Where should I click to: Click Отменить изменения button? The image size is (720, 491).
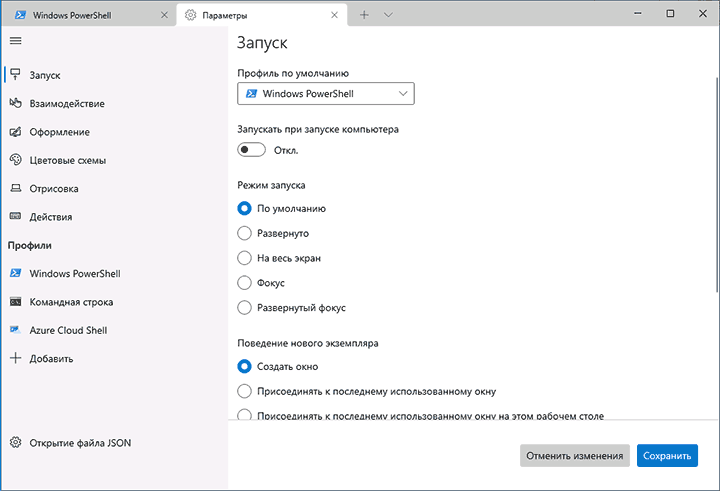point(575,456)
